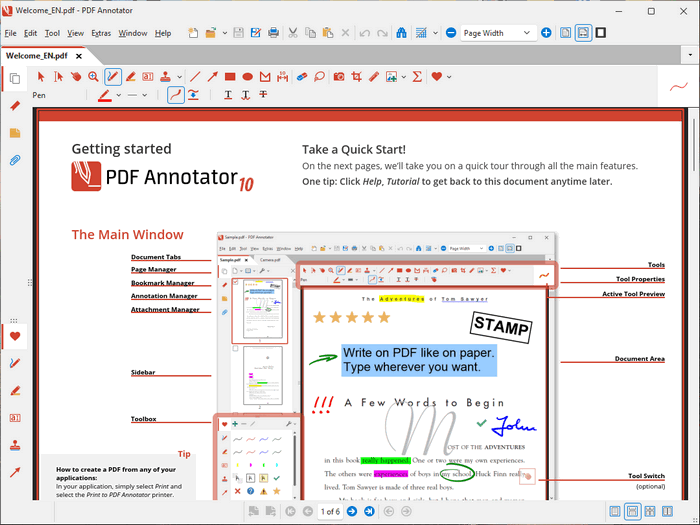Select the Crop tool
This screenshot has width=700, height=525.
tap(356, 77)
